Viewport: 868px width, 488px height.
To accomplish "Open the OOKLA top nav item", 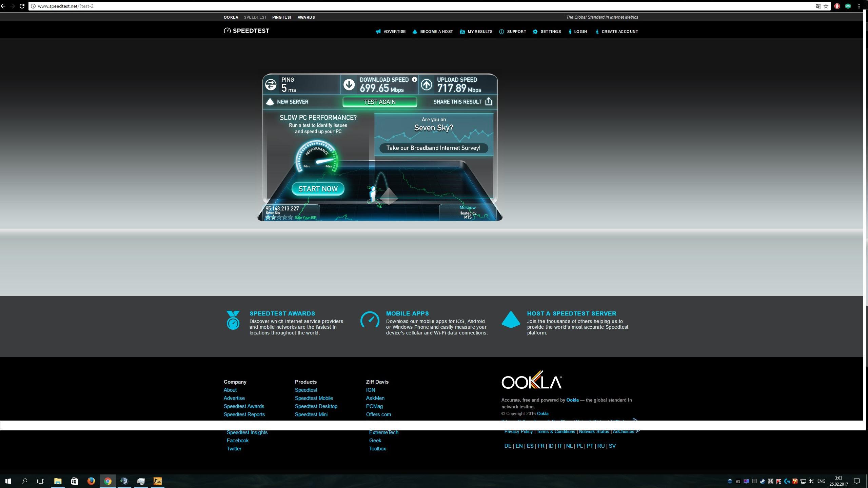I will coord(231,17).
